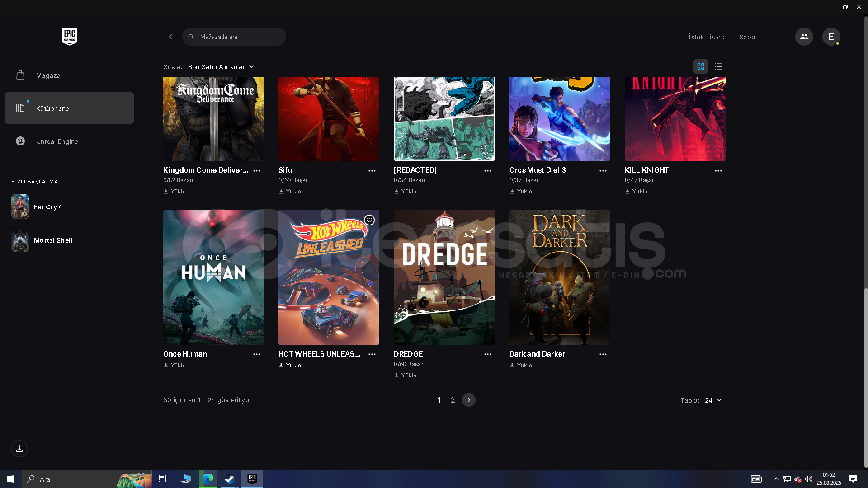Open Steam from the taskbar
The height and width of the screenshot is (488, 868).
[x=230, y=479]
